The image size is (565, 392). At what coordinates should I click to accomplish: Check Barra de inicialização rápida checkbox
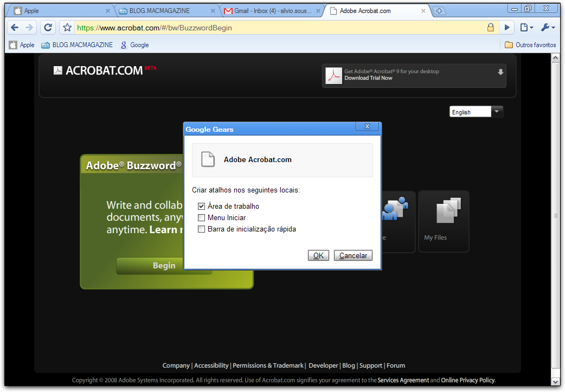click(201, 229)
